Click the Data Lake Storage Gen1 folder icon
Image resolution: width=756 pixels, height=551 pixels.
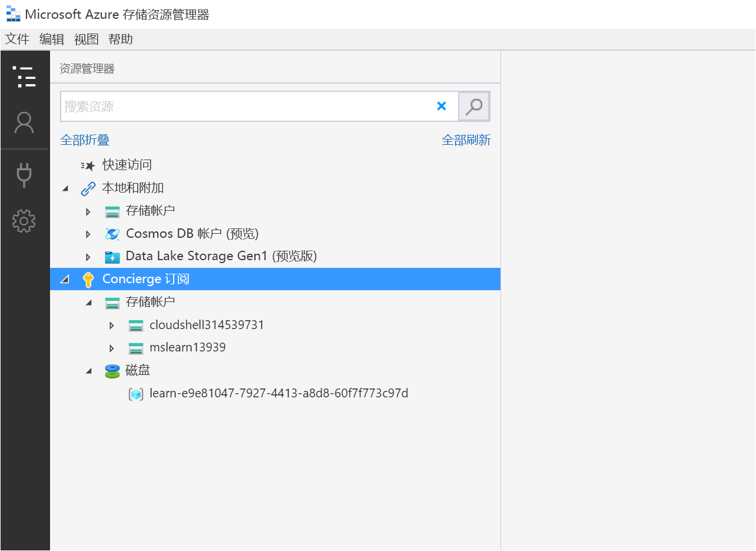(x=112, y=257)
